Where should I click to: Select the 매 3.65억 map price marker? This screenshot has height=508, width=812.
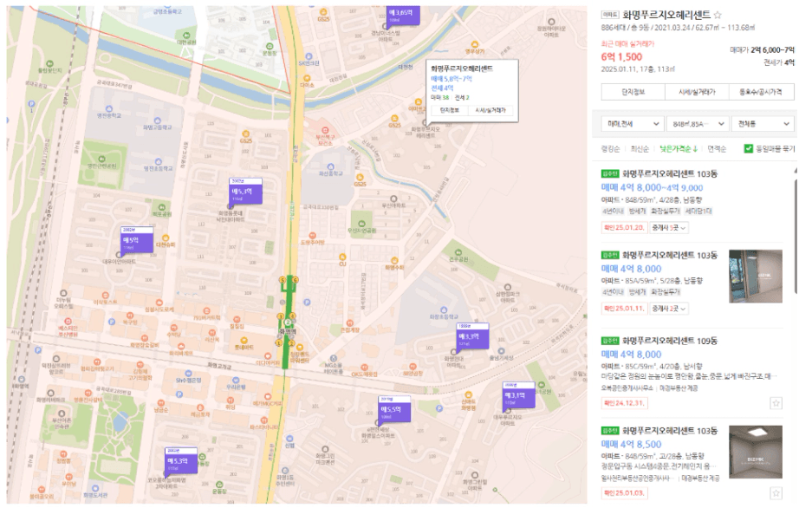pos(402,15)
